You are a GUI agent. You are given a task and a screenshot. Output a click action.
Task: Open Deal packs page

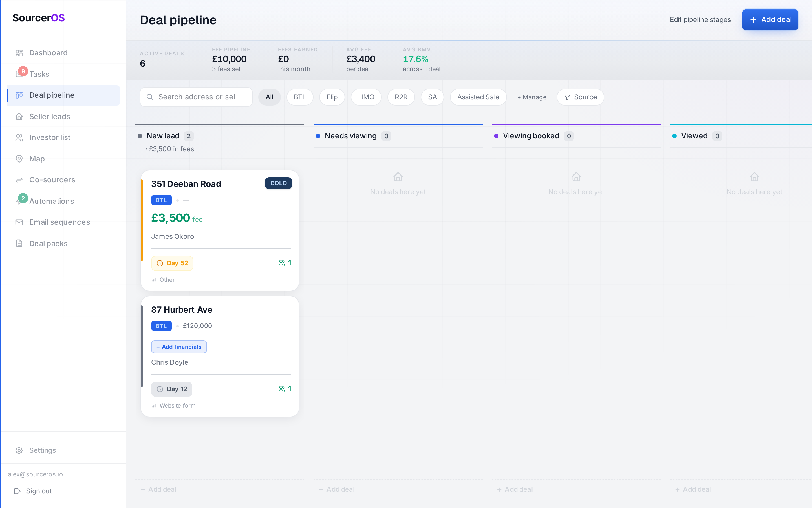pos(63,243)
